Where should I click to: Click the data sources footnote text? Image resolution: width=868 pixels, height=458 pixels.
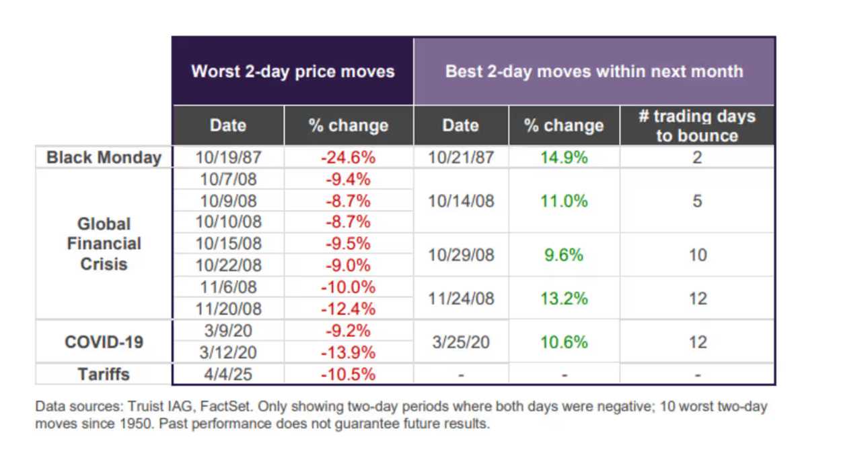(401, 416)
